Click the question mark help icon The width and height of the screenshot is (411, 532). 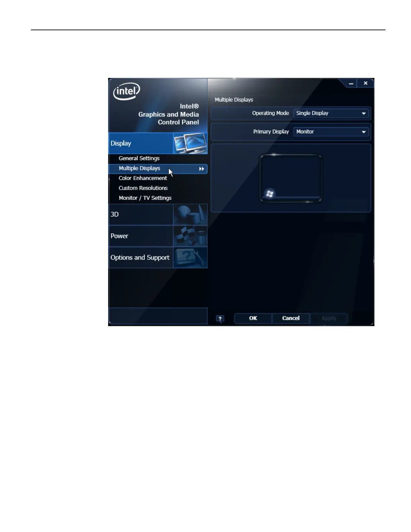coord(220,319)
